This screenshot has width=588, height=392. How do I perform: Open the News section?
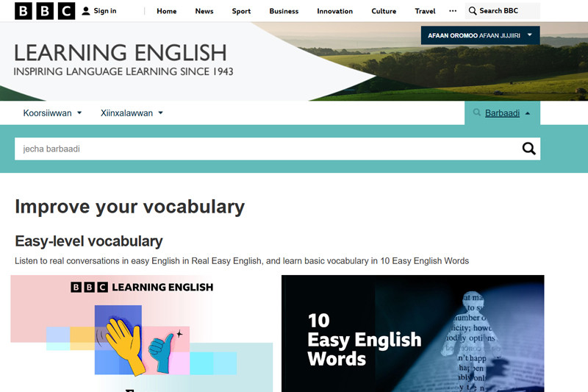point(204,11)
